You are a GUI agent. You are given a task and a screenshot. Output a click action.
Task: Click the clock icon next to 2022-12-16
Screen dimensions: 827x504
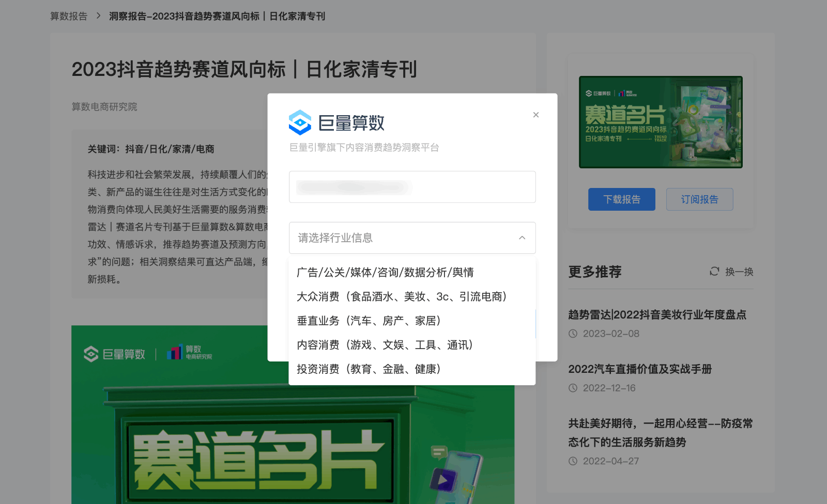[573, 388]
